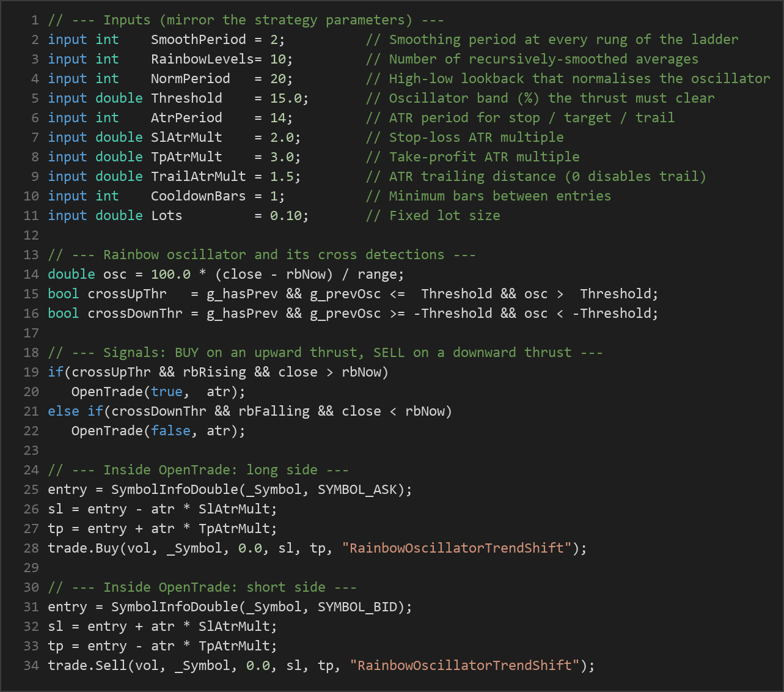Click line number 29 in the gutter
Image resolution: width=784 pixels, height=692 pixels.
pos(31,568)
